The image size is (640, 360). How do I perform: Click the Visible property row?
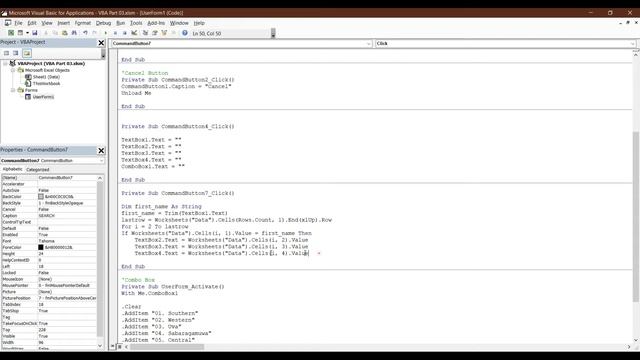[49, 336]
